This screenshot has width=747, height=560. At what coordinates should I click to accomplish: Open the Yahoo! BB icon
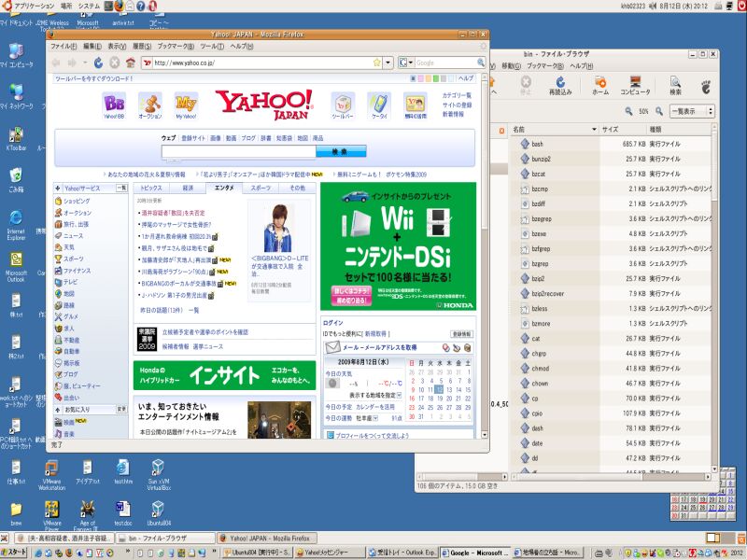[x=114, y=105]
